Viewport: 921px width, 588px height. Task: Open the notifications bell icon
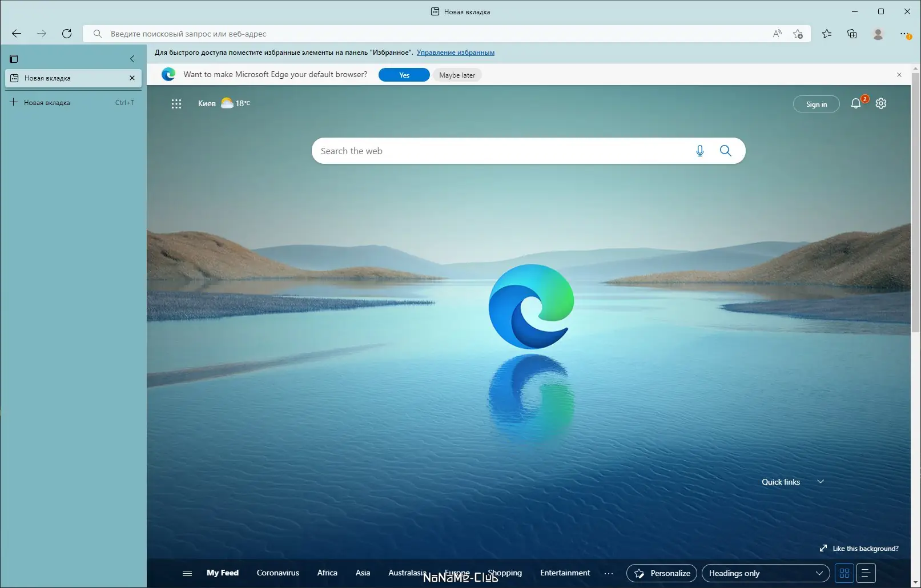point(856,103)
